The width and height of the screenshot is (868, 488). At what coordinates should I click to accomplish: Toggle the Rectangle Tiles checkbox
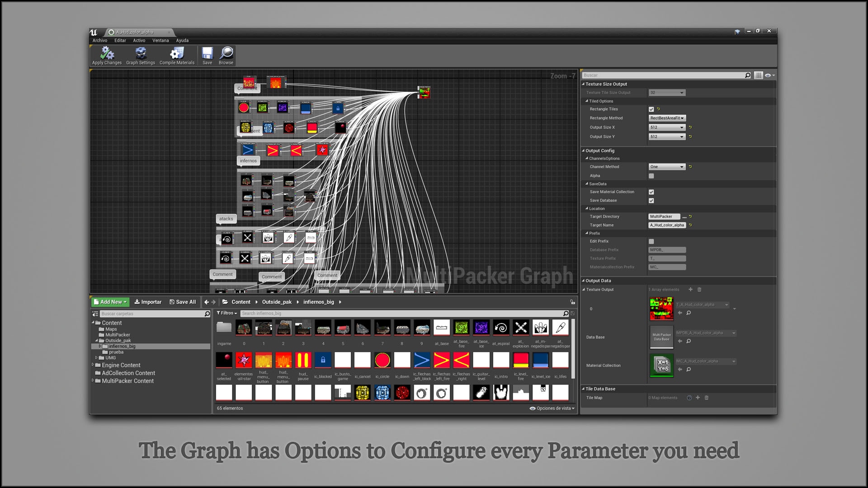point(651,109)
